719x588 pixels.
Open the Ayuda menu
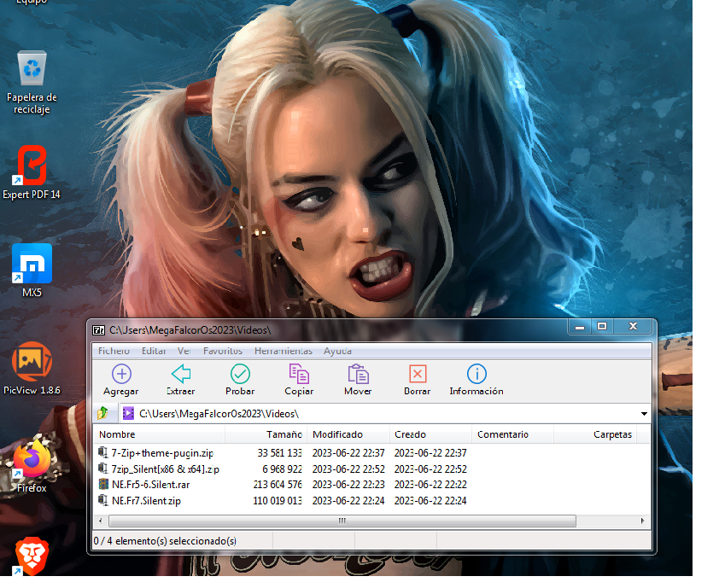337,351
